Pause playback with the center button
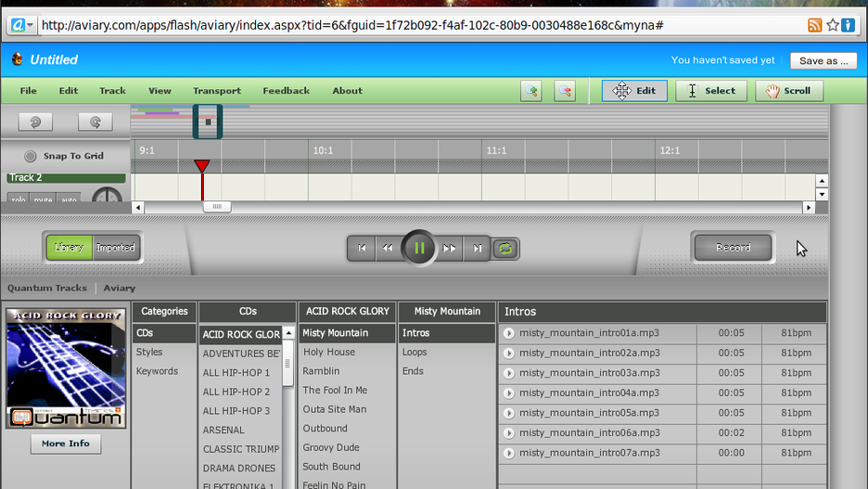Screen dimensions: 868x489 [419, 248]
